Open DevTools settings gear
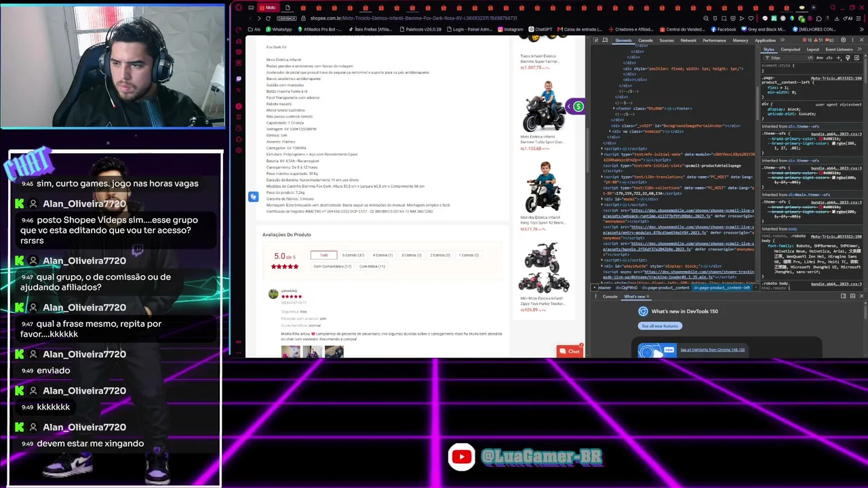This screenshot has width=868, height=488. tap(844, 40)
